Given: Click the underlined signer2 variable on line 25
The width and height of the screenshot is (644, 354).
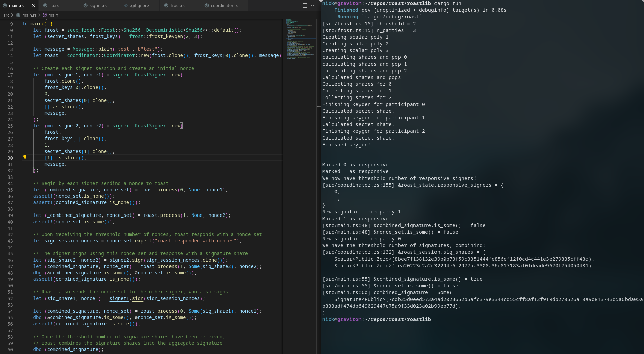Looking at the screenshot, I should (x=68, y=126).
